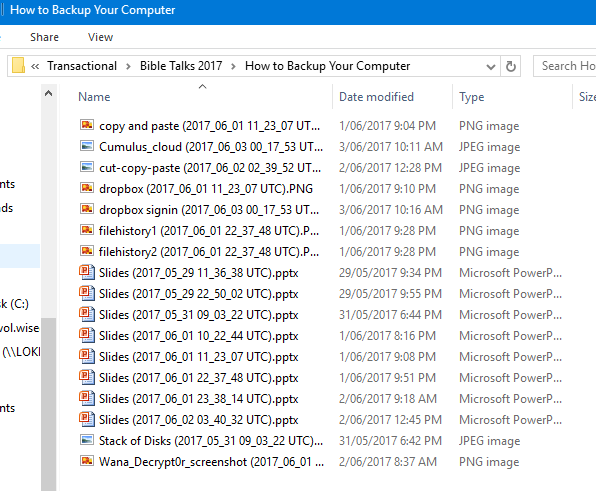The height and width of the screenshot is (491, 596).
Task: Expand hidden path with double chevron
Action: (35, 67)
